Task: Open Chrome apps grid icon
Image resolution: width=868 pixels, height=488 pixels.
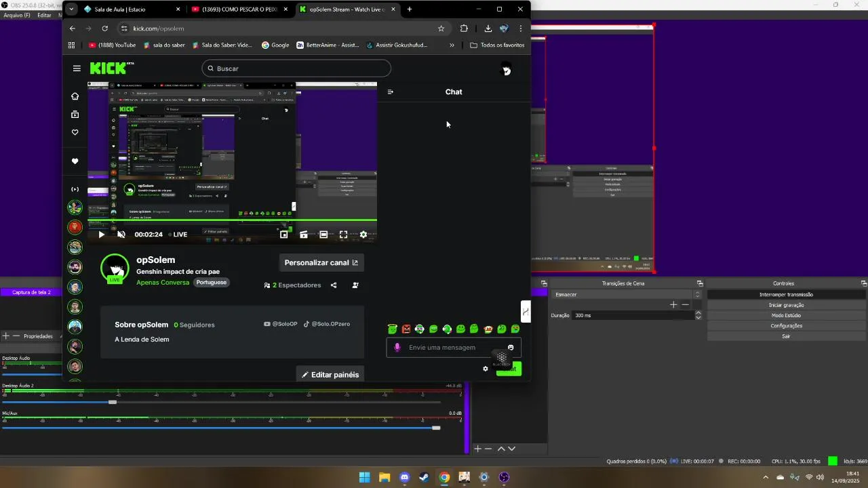Action: coord(72,45)
